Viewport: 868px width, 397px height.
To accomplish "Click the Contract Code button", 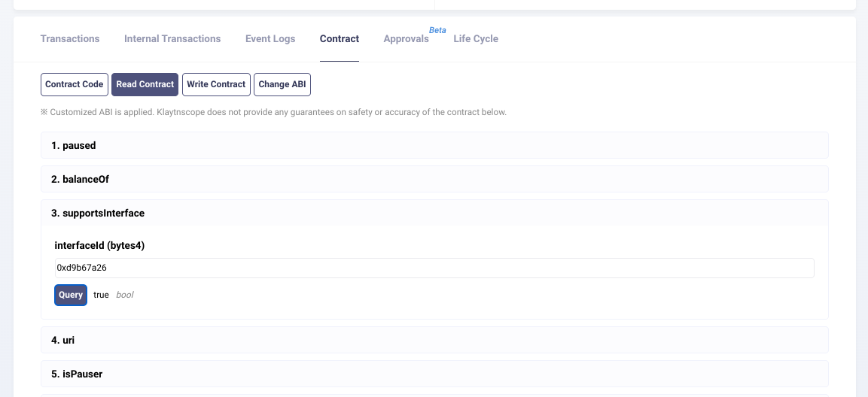I will click(74, 84).
